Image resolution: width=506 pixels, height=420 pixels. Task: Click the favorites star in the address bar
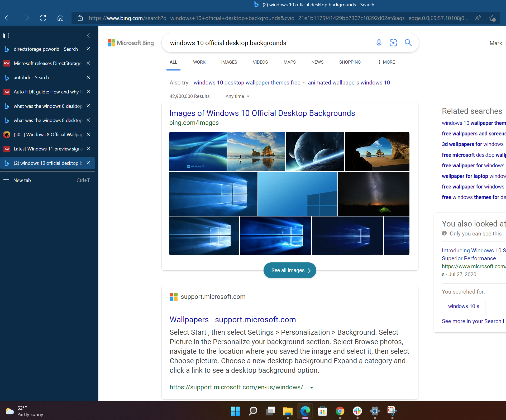492,18
